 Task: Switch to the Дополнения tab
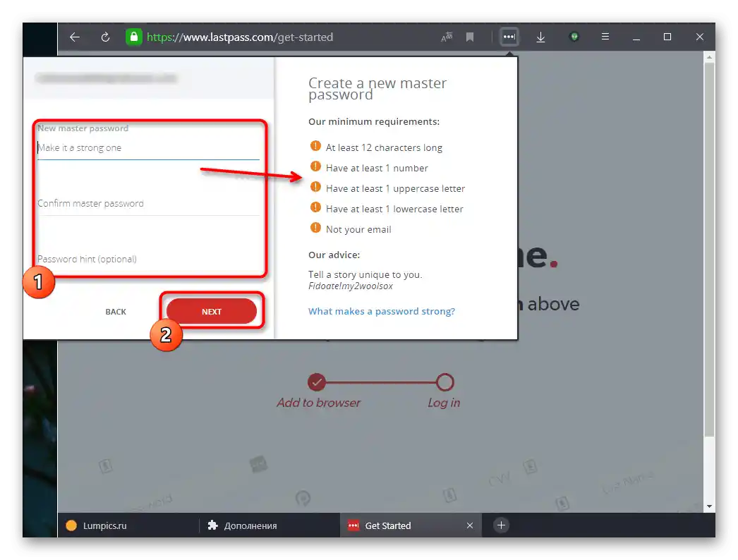click(x=270, y=525)
